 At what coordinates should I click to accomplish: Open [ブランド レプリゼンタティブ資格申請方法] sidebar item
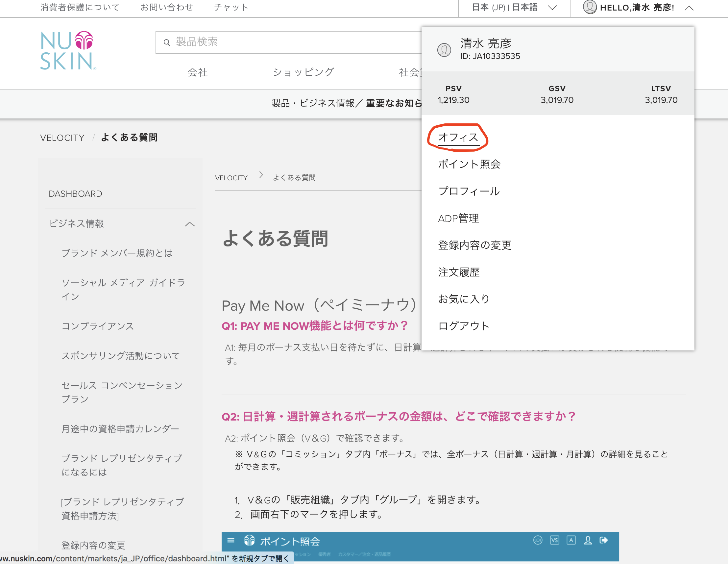click(122, 509)
